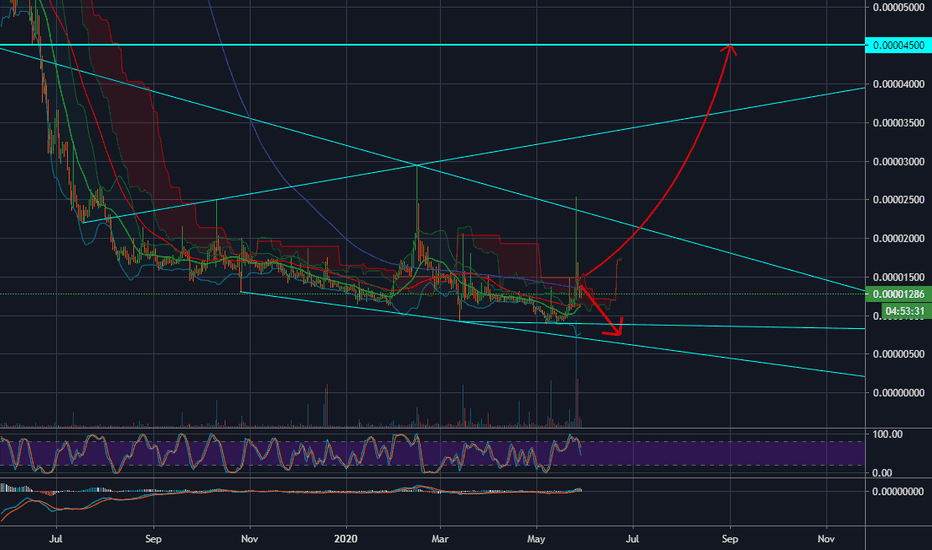The image size is (932, 550).
Task: Click the 0.00005000 price axis value
Action: point(898,7)
